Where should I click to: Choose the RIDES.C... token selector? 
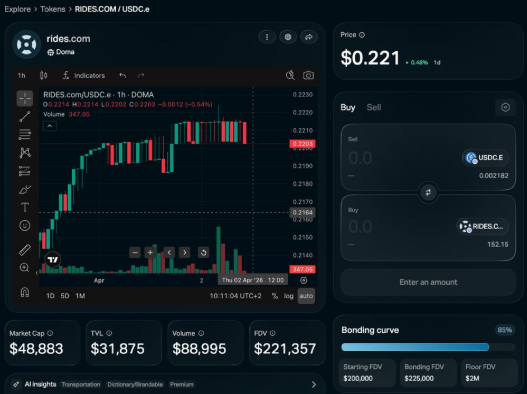pyautogui.click(x=483, y=226)
